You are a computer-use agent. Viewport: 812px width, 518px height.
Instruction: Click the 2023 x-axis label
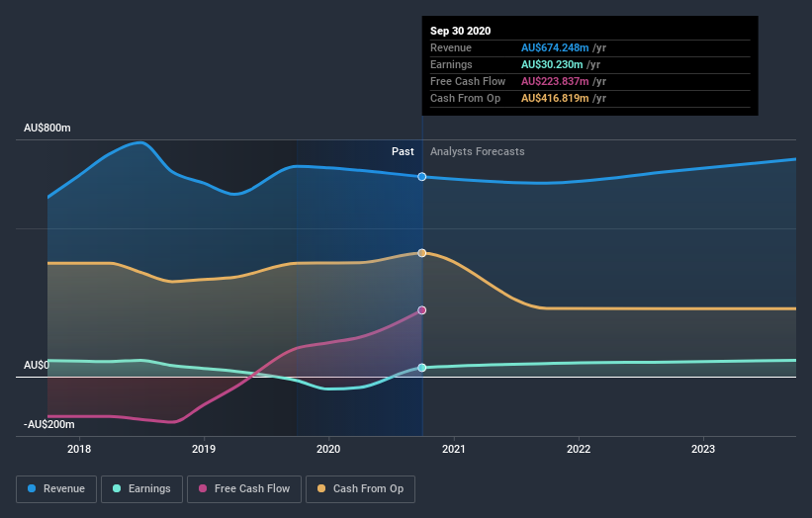tap(703, 449)
